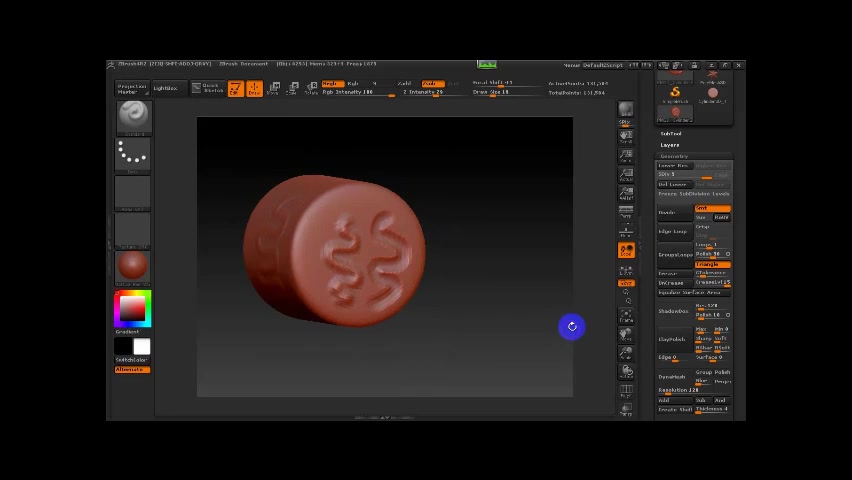Toggle Zadd sculpt mode
Image resolution: width=852 pixels, height=480 pixels.
pos(405,84)
